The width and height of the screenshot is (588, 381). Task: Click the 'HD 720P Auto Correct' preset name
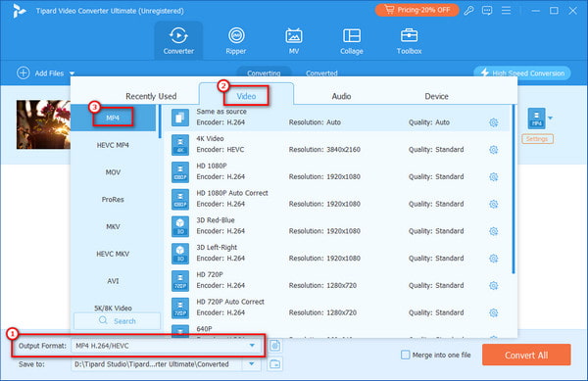click(x=230, y=302)
